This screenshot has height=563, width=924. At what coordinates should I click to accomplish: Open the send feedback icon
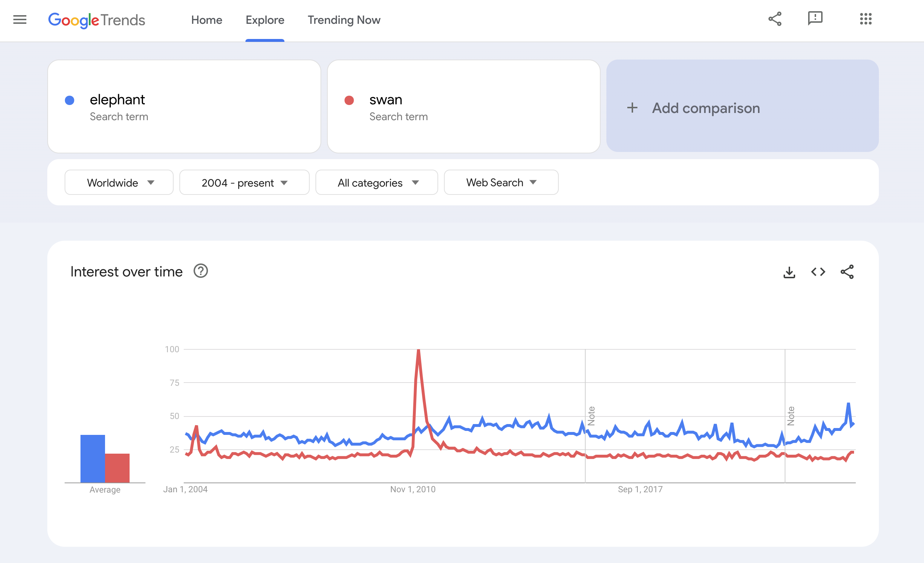pos(815,18)
